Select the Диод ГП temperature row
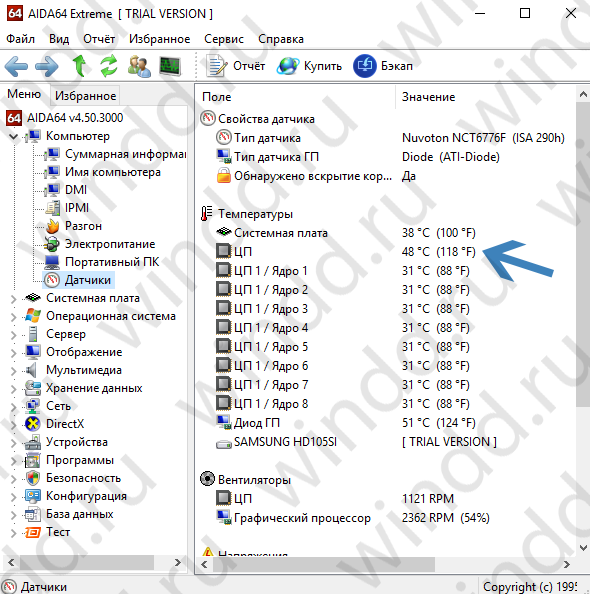The image size is (590, 594). [x=346, y=422]
